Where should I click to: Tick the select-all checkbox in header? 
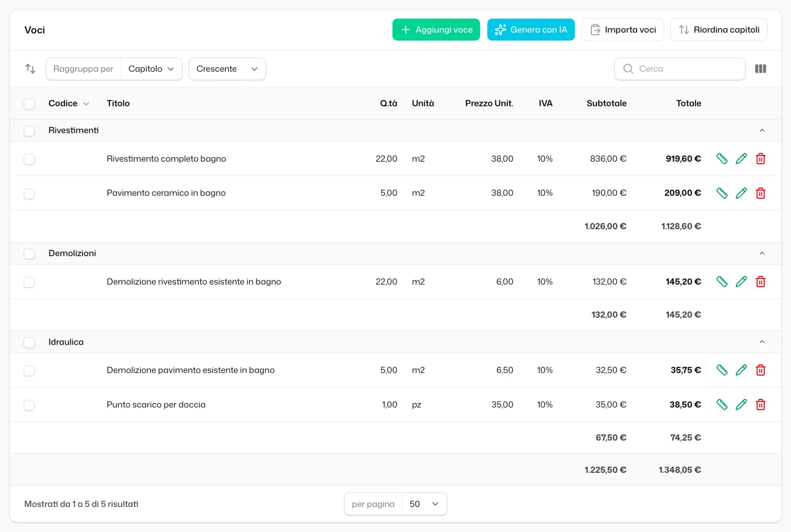click(x=29, y=104)
